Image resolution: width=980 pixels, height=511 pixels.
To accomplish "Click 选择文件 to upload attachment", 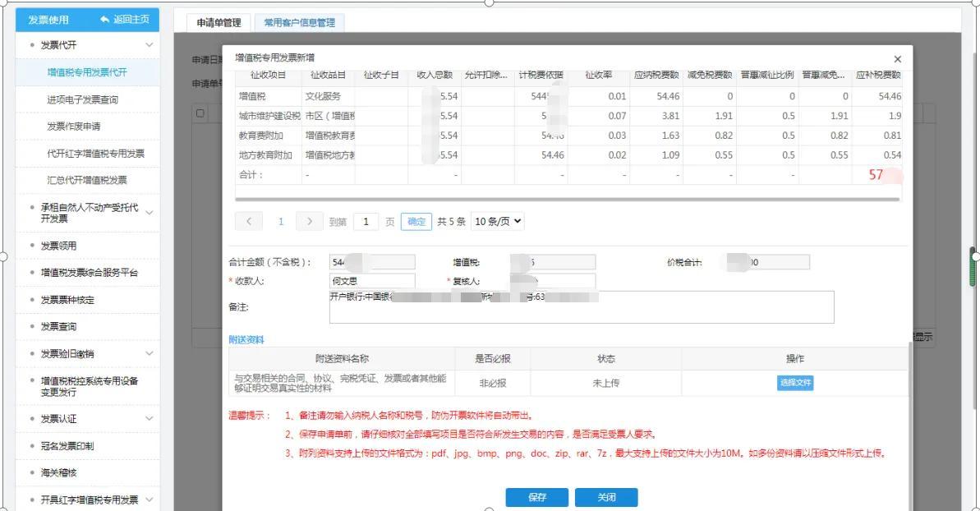I will [x=795, y=383].
